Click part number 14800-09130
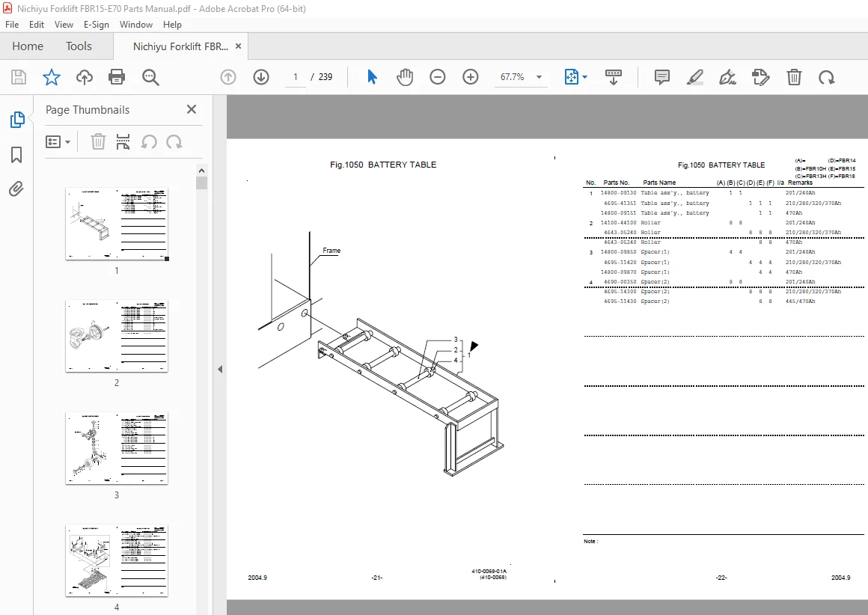This screenshot has height=615, width=868. pyautogui.click(x=618, y=193)
